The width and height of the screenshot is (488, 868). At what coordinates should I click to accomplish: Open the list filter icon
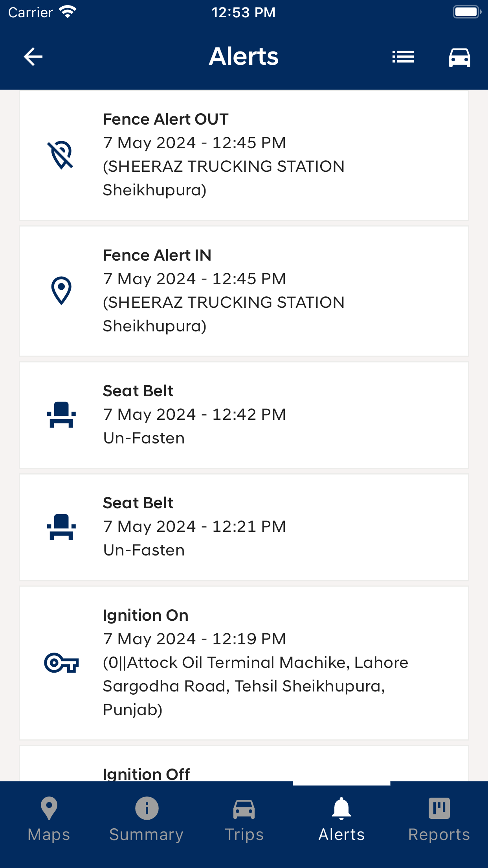coord(403,57)
